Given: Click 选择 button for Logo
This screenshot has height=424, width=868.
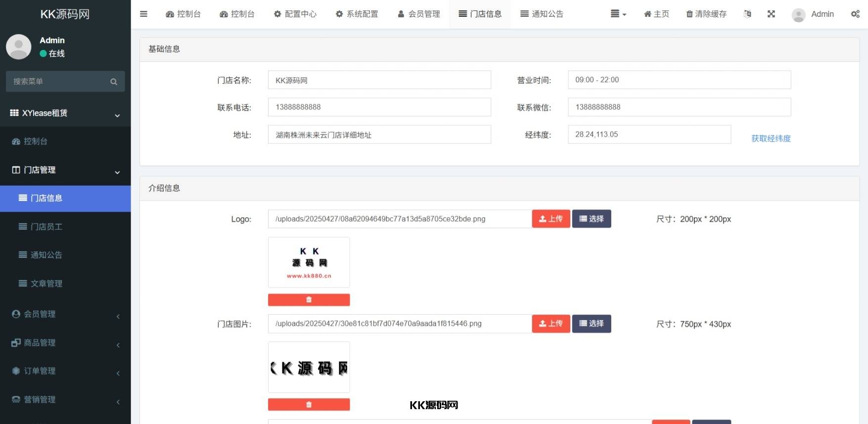Looking at the screenshot, I should [592, 219].
